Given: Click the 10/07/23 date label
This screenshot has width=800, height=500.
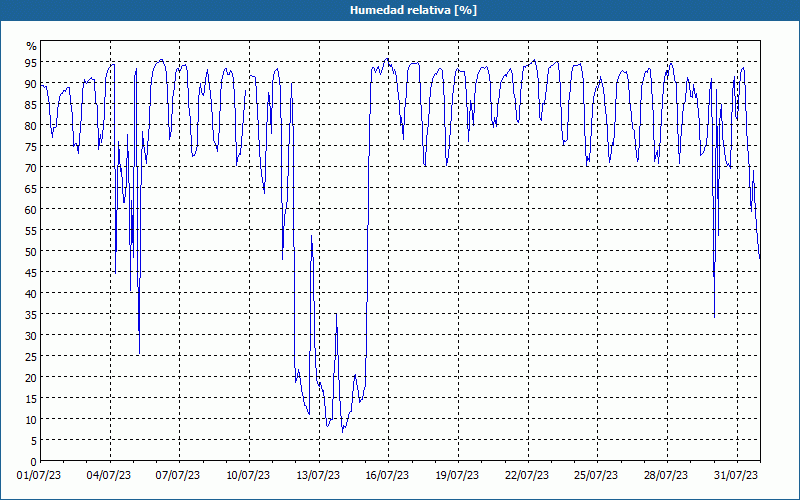Looking at the screenshot, I should [x=248, y=475].
